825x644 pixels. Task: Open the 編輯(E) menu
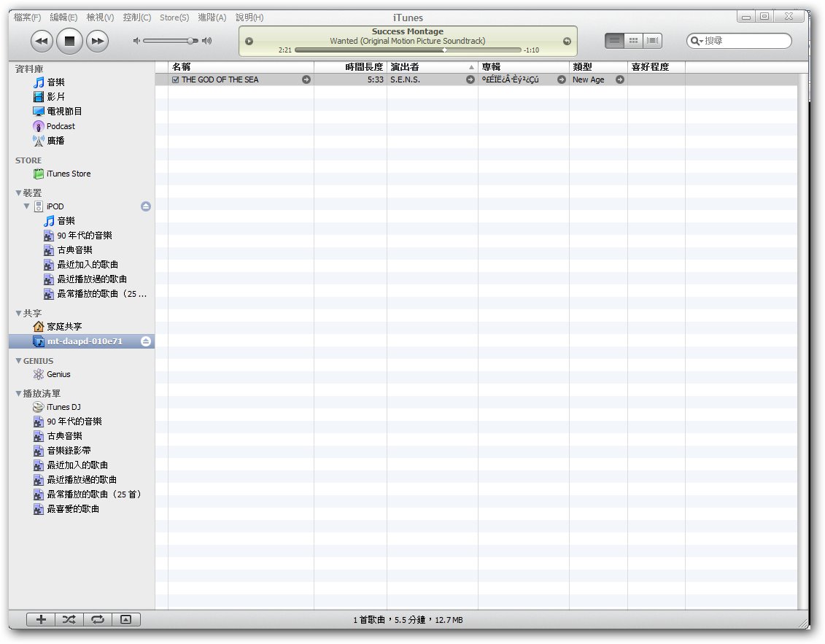pos(63,18)
